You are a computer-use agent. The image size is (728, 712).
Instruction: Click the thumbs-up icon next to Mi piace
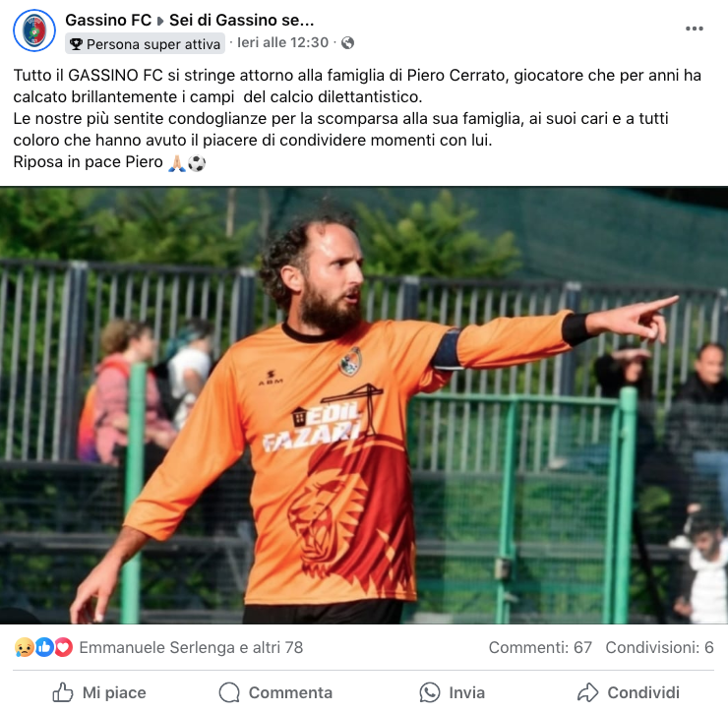[63, 692]
